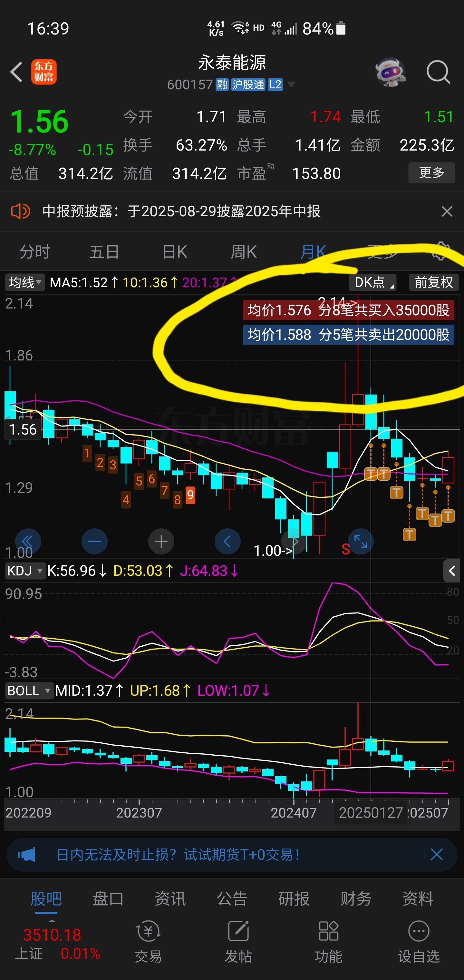Screen dimensions: 464x980
Task: Jump chart to earliest with double-left arrow
Action: (28, 541)
